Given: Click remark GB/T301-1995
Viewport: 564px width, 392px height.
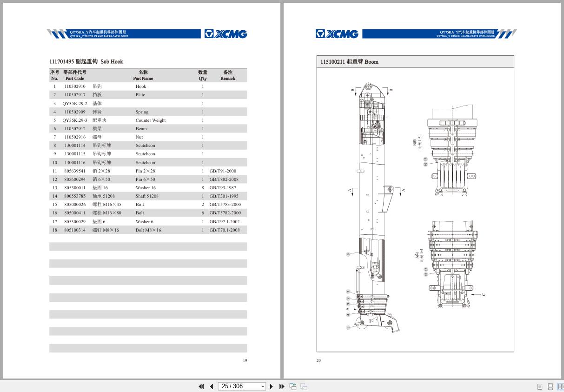Looking at the screenshot, I should 224,196.
